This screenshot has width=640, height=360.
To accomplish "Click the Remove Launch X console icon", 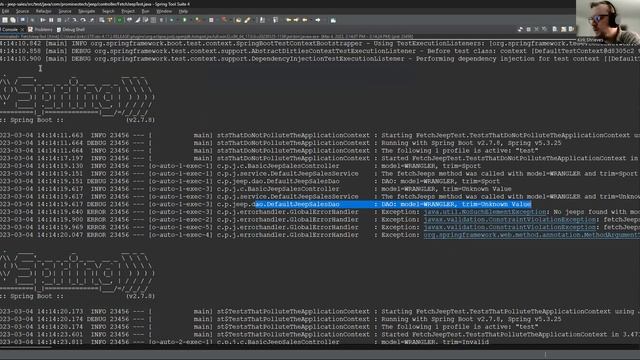I will [536, 29].
